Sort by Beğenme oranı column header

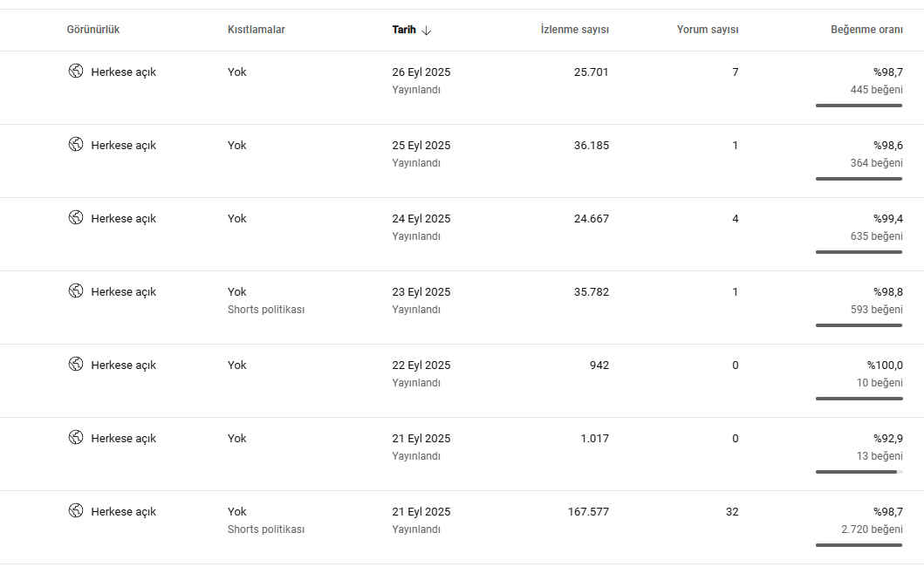(x=866, y=30)
